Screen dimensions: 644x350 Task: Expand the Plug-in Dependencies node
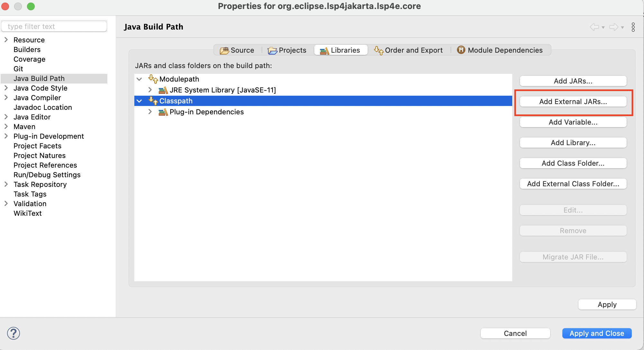coord(150,112)
